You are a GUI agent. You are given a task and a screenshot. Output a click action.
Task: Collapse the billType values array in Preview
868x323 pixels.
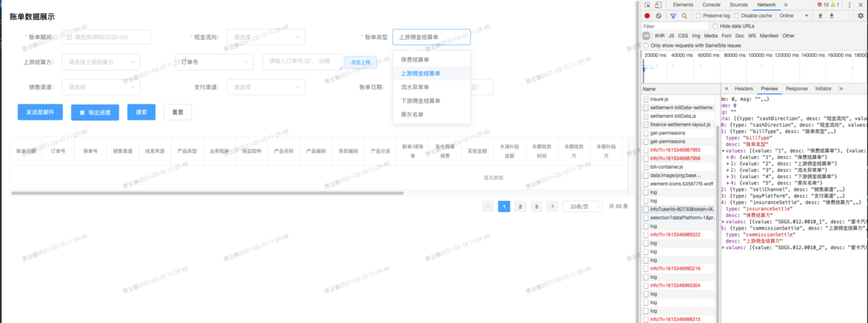click(x=724, y=150)
